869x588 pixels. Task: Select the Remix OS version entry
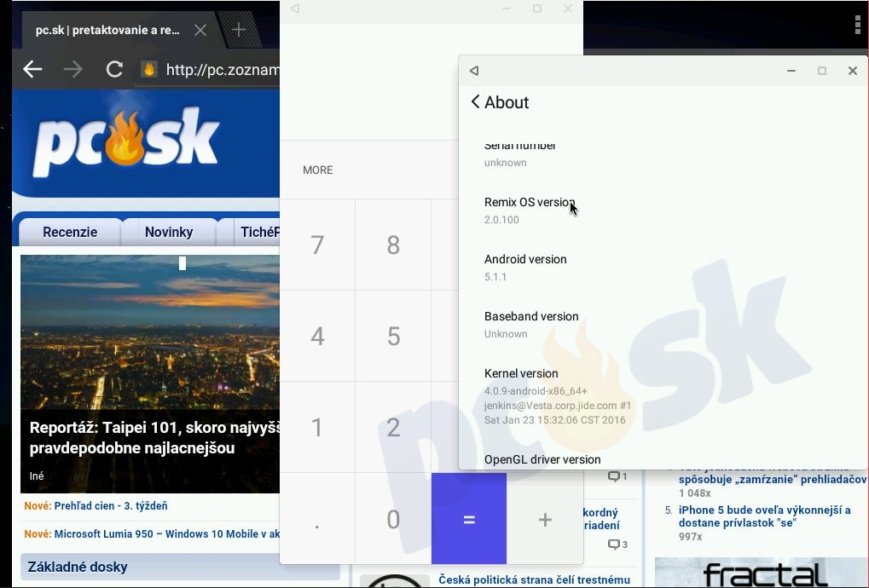click(663, 210)
